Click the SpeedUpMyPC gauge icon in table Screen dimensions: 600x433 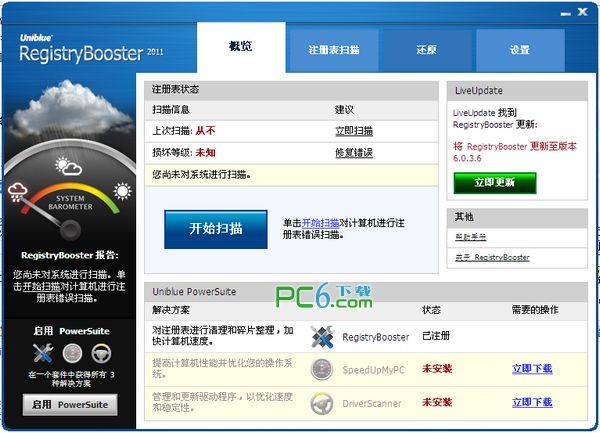pyautogui.click(x=321, y=370)
